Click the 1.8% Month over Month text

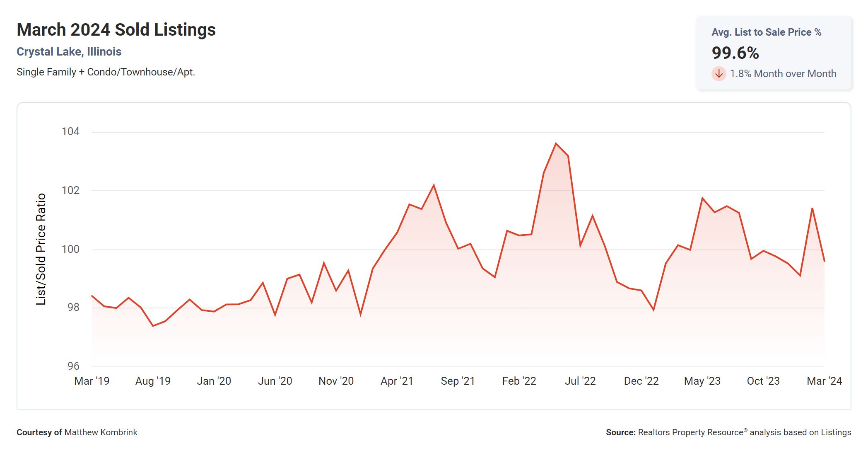click(783, 74)
